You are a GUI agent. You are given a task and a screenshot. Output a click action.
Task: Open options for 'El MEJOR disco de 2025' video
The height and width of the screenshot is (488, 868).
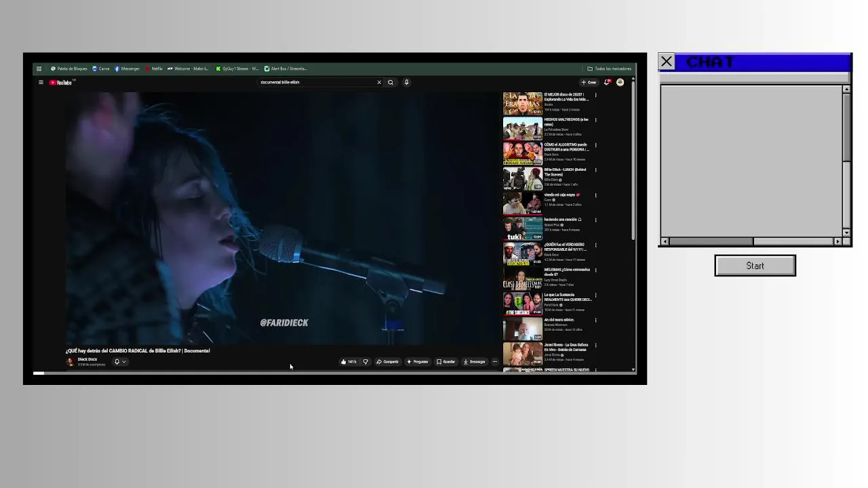pyautogui.click(x=595, y=95)
